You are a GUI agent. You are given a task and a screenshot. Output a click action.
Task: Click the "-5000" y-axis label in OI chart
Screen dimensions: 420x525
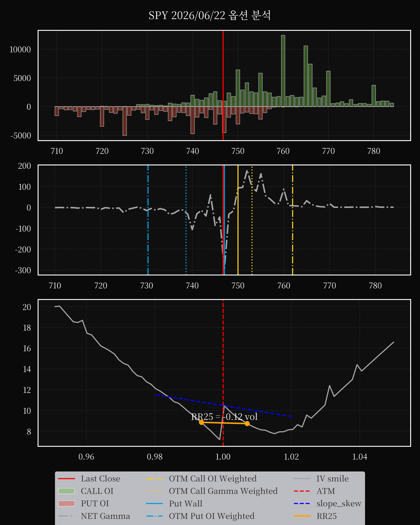pos(21,136)
